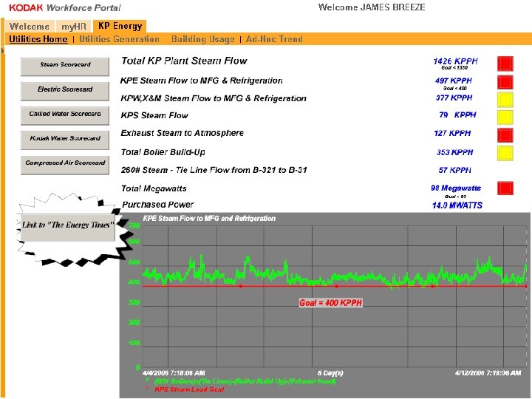Screen dimensions: 532x399
Task: Select the 98 Megawatts value
Action: pos(456,188)
